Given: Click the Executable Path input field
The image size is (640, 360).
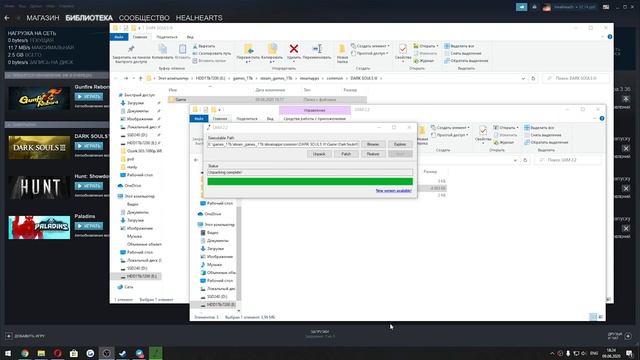Looking at the screenshot, I should (x=283, y=144).
